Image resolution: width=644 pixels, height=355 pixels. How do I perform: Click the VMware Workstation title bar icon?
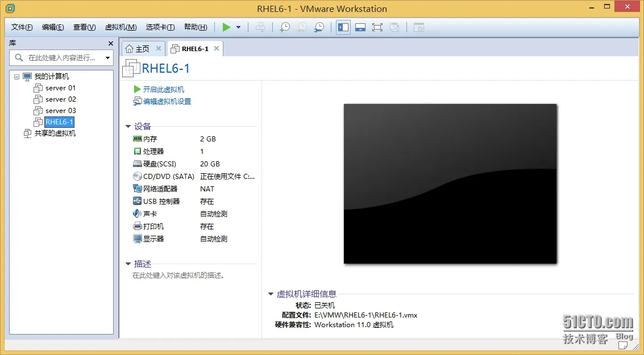click(10, 8)
